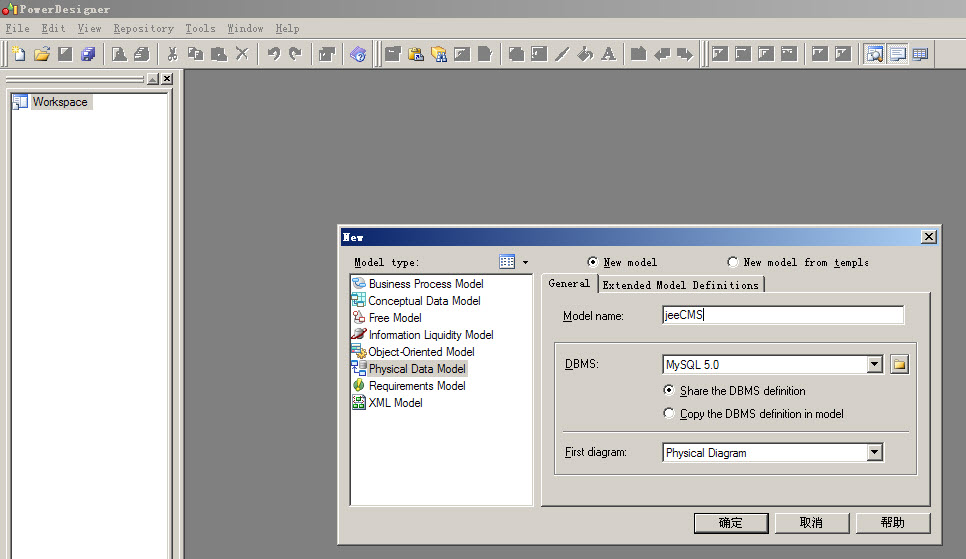Select Conceptual Data Model type

coord(424,301)
